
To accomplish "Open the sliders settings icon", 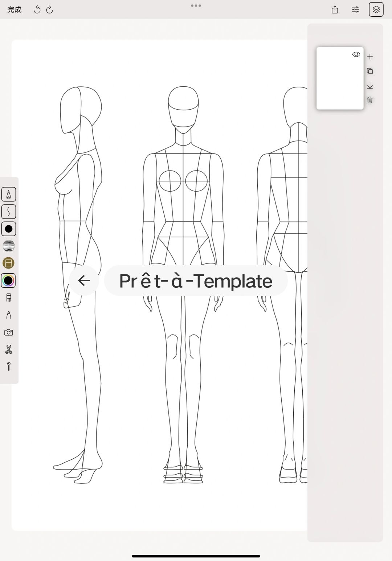I will pos(355,10).
